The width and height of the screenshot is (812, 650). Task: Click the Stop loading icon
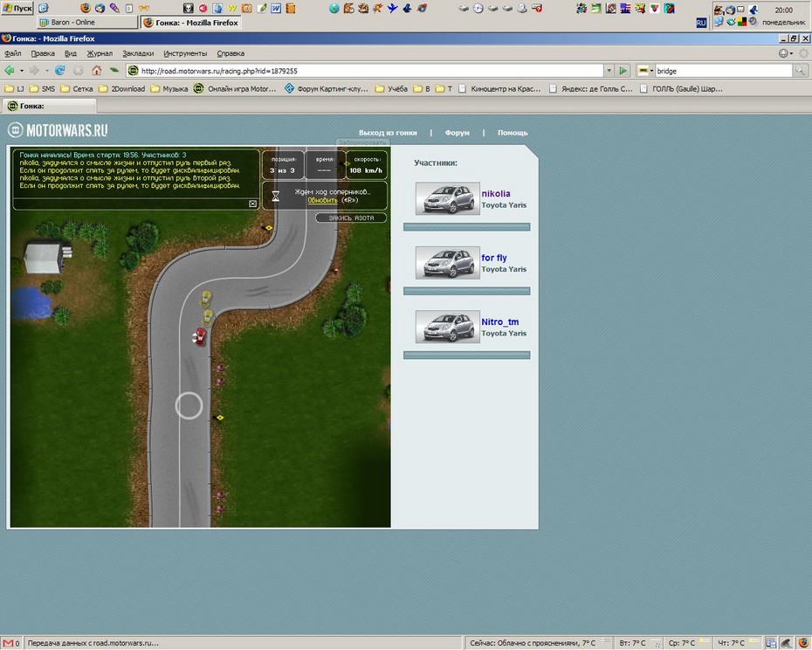pyautogui.click(x=79, y=71)
